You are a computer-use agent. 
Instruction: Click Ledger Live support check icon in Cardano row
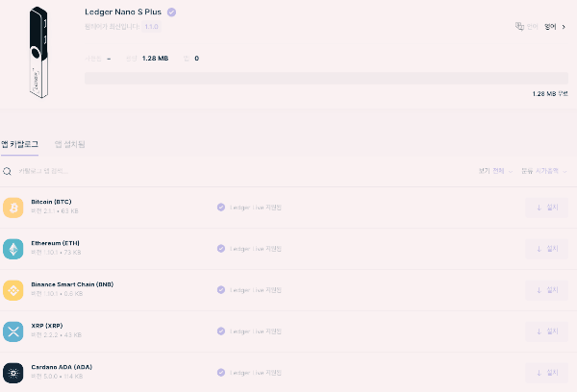tap(221, 373)
